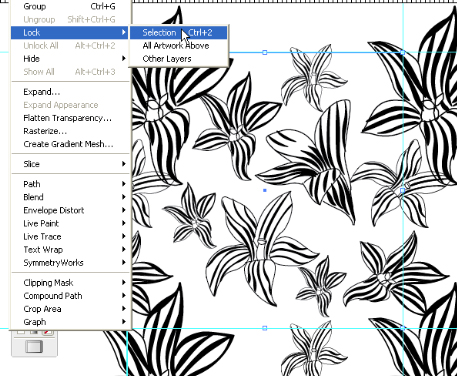This screenshot has height=376, width=457.
Task: Open the SymmetryWorks submenu
Action: coord(70,263)
